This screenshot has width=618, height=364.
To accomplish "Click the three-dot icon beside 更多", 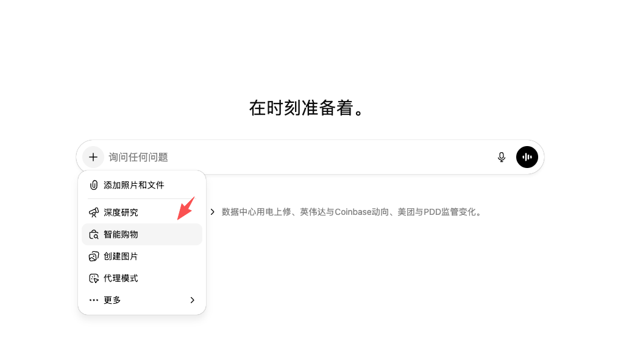I will pyautogui.click(x=93, y=300).
